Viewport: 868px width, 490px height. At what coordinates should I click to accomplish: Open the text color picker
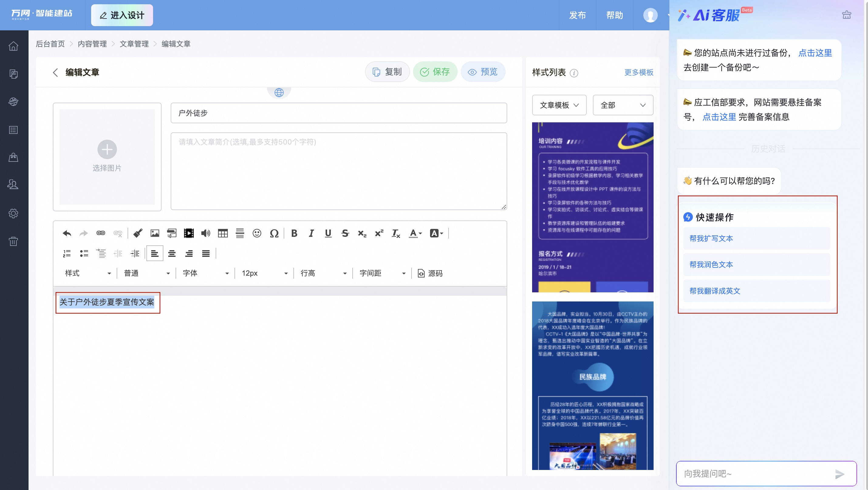pyautogui.click(x=415, y=233)
